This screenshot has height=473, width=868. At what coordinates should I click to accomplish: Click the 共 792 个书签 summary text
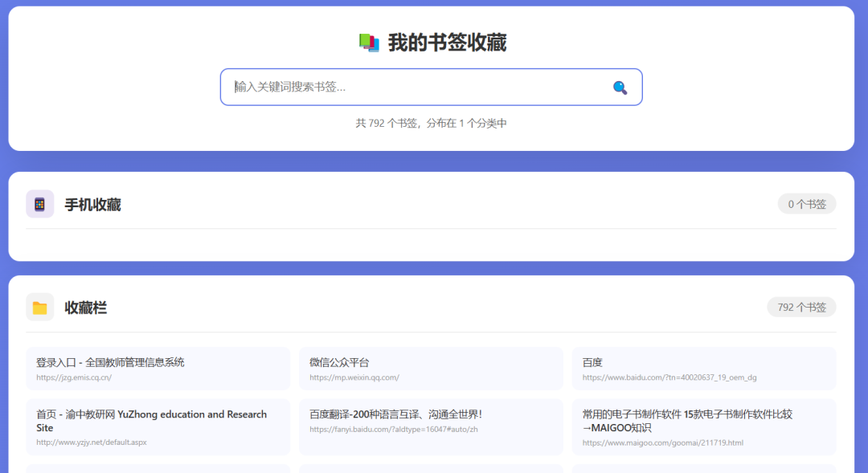click(432, 124)
